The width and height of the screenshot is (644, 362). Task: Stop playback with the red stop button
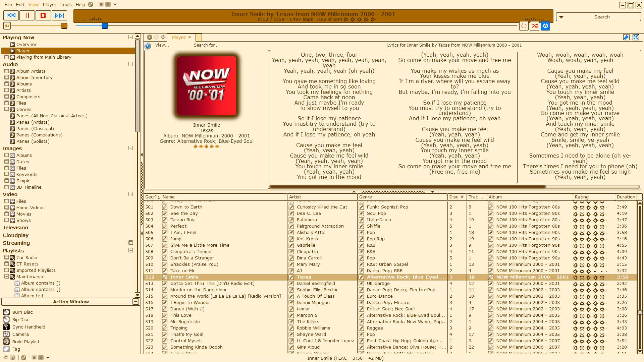[43, 15]
